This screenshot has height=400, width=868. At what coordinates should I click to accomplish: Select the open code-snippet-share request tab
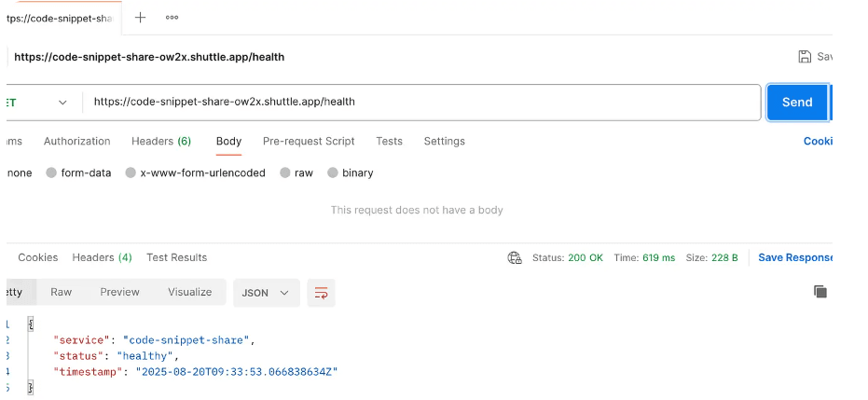(59, 18)
